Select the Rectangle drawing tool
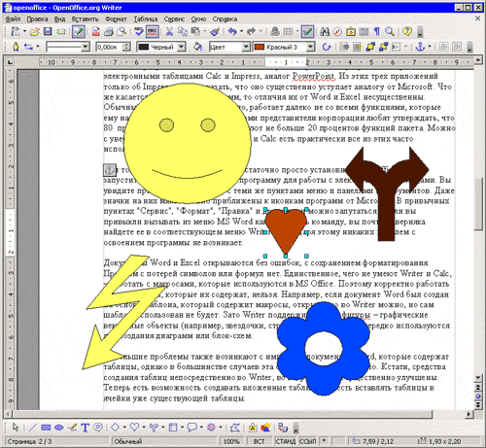Viewport: 486px width, 448px height. pyautogui.click(x=46, y=428)
